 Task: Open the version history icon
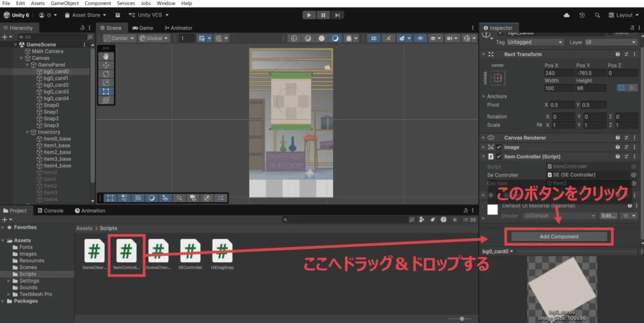(582, 15)
